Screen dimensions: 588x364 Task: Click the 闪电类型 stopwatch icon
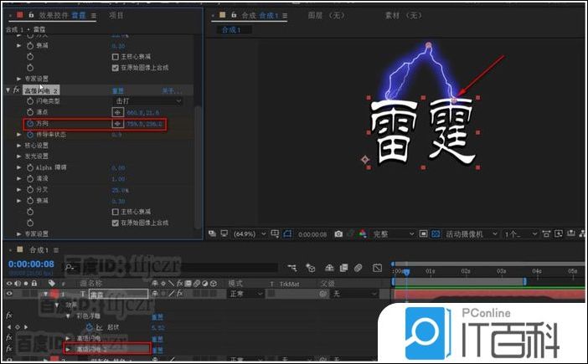[30, 100]
